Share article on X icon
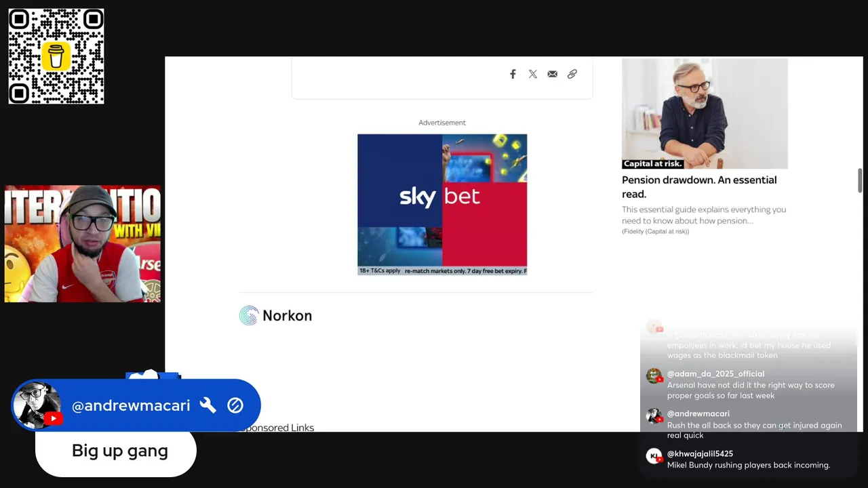The height and width of the screenshot is (488, 868). point(533,74)
